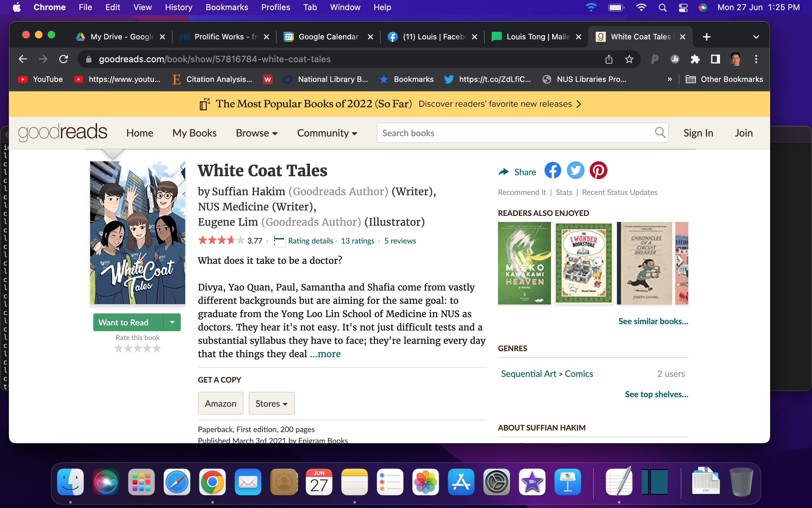
Task: Open See similar books link
Action: [x=653, y=321]
